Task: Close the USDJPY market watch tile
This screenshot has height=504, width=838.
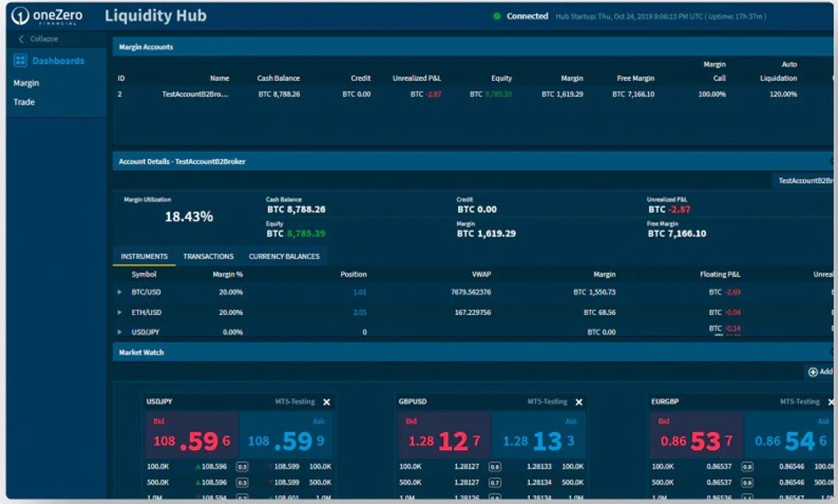Action: click(327, 402)
